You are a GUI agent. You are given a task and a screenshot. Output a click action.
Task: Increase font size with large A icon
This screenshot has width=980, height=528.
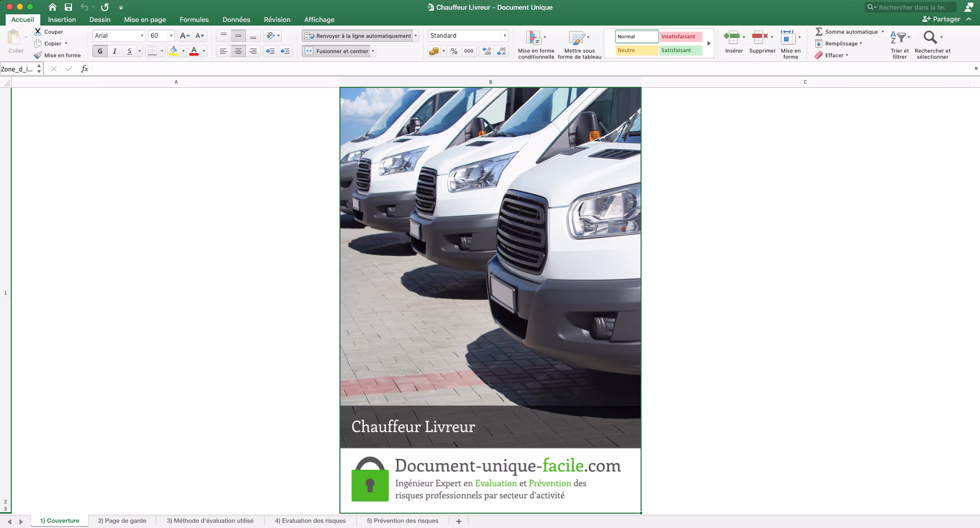185,36
